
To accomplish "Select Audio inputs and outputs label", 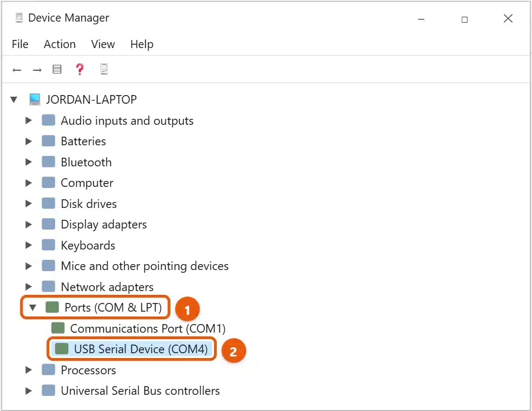I will [x=127, y=120].
